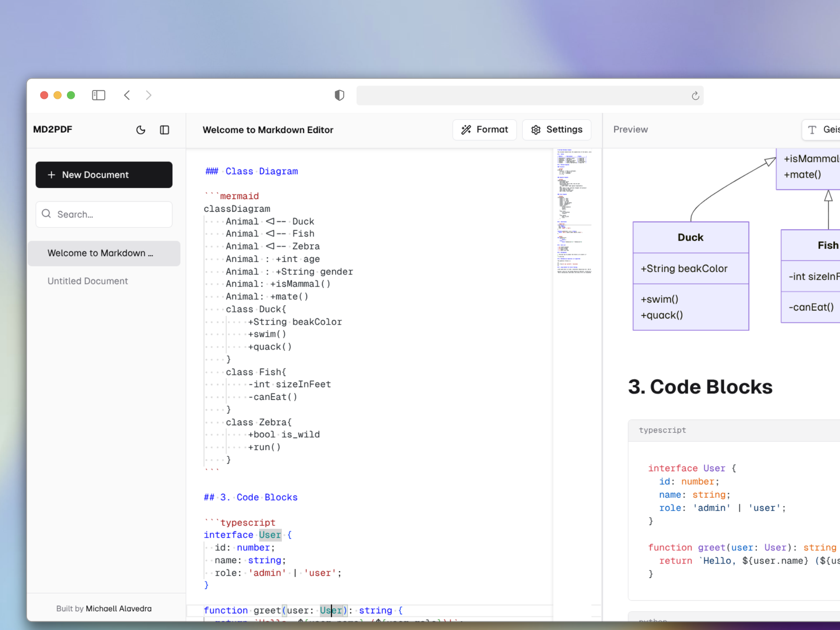The width and height of the screenshot is (840, 630).
Task: Click 'Welcome to Markdown Editor' title
Action: point(268,130)
